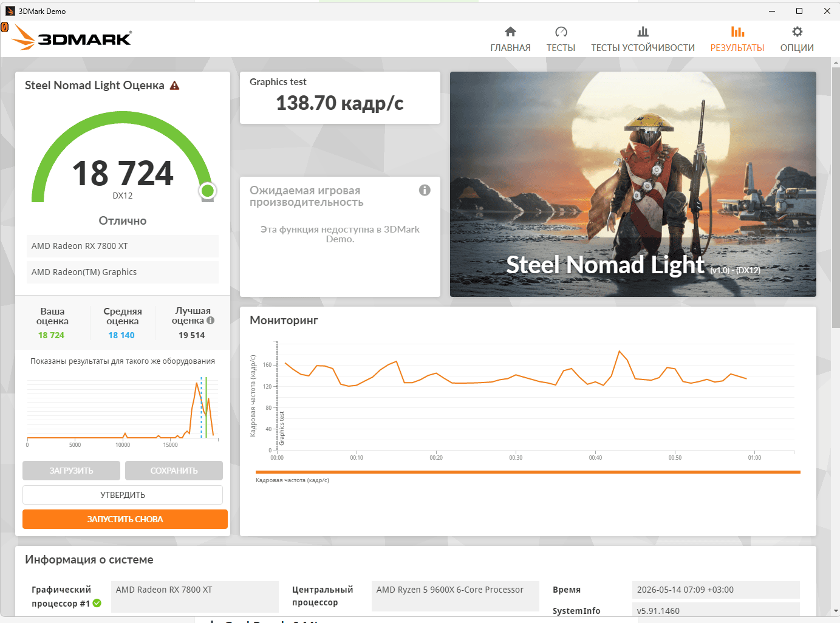Maximize the 3DMark Demo window
Screen dimensions: 840x623
coord(799,11)
